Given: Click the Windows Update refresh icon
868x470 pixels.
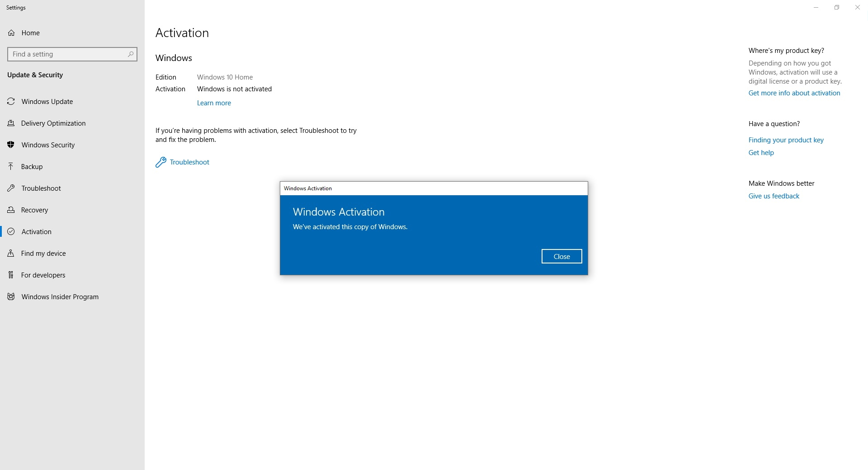Looking at the screenshot, I should (11, 102).
